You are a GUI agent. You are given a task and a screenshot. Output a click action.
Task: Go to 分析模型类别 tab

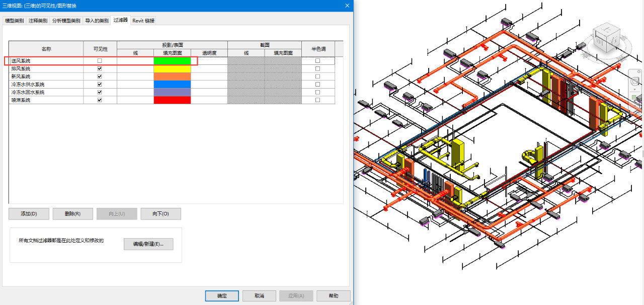point(66,21)
